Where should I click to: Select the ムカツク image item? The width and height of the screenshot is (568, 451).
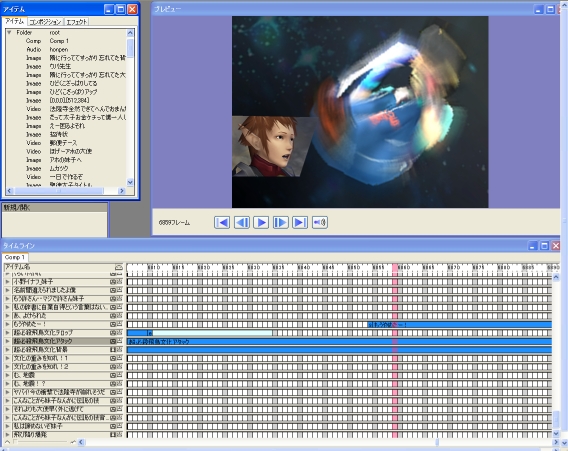pos(59,168)
